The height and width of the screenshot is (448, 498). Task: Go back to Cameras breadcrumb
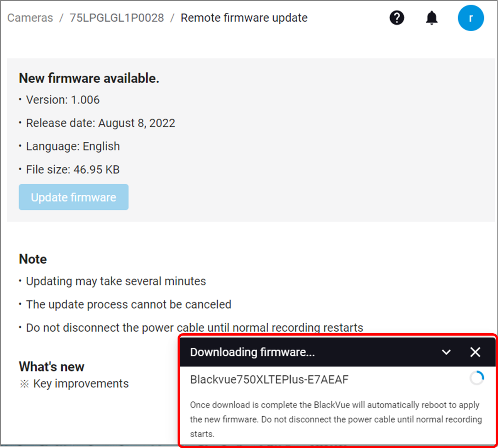click(30, 18)
